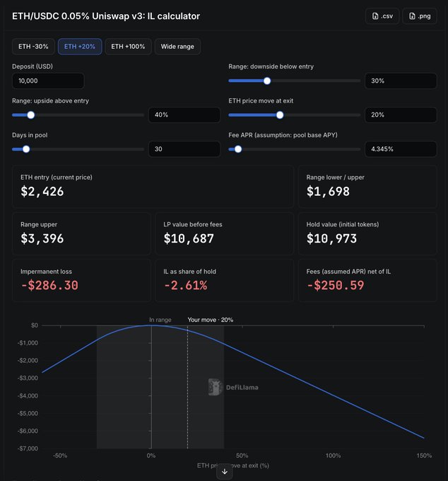The height and width of the screenshot is (481, 448).
Task: Click Hold value $10,973
Action: tap(331, 238)
